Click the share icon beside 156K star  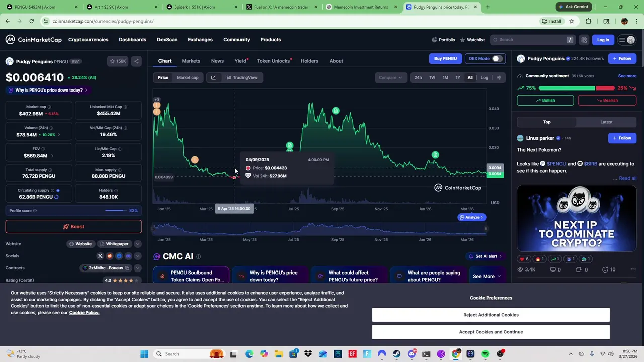click(x=136, y=61)
